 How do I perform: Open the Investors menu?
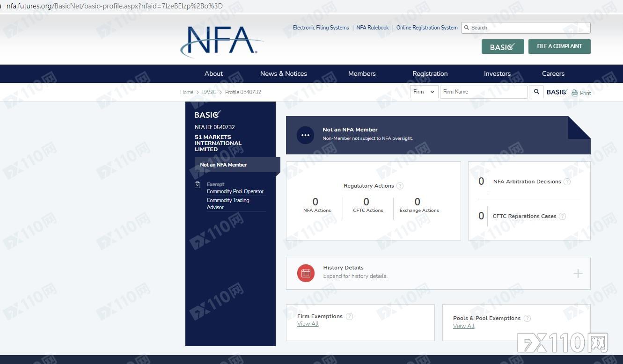[497, 73]
